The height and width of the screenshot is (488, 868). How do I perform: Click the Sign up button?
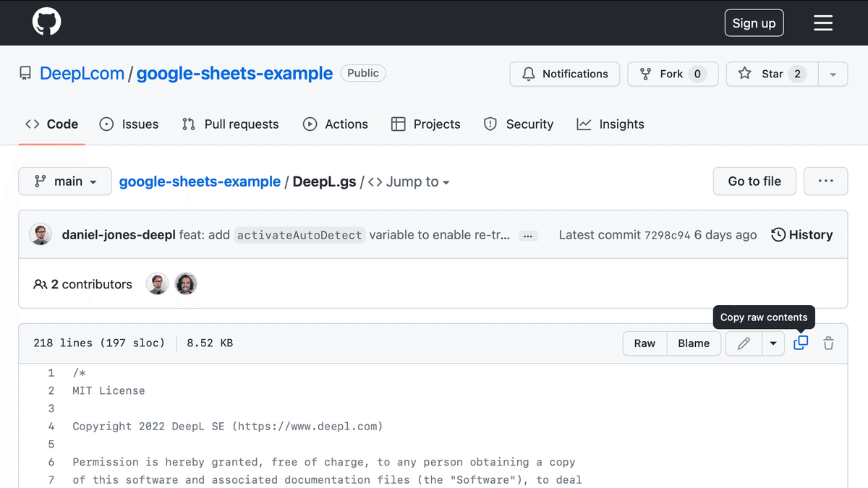(754, 22)
